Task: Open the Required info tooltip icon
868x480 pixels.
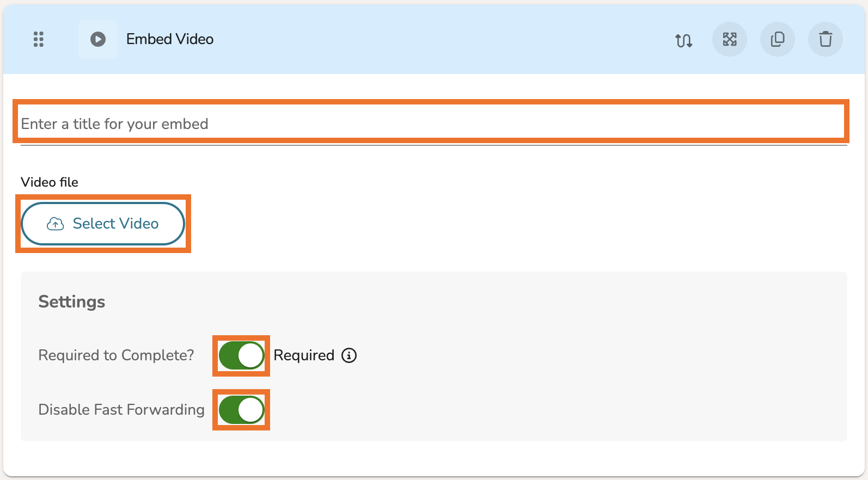Action: (x=349, y=355)
